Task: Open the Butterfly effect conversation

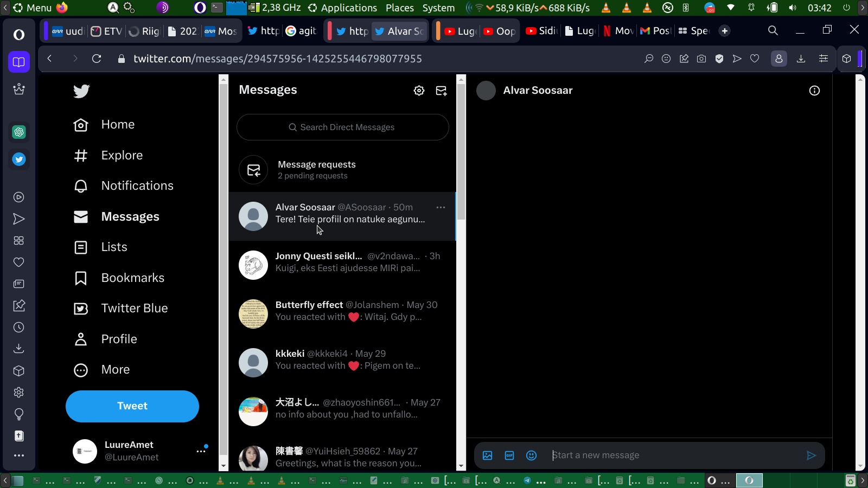Action: pos(342,314)
